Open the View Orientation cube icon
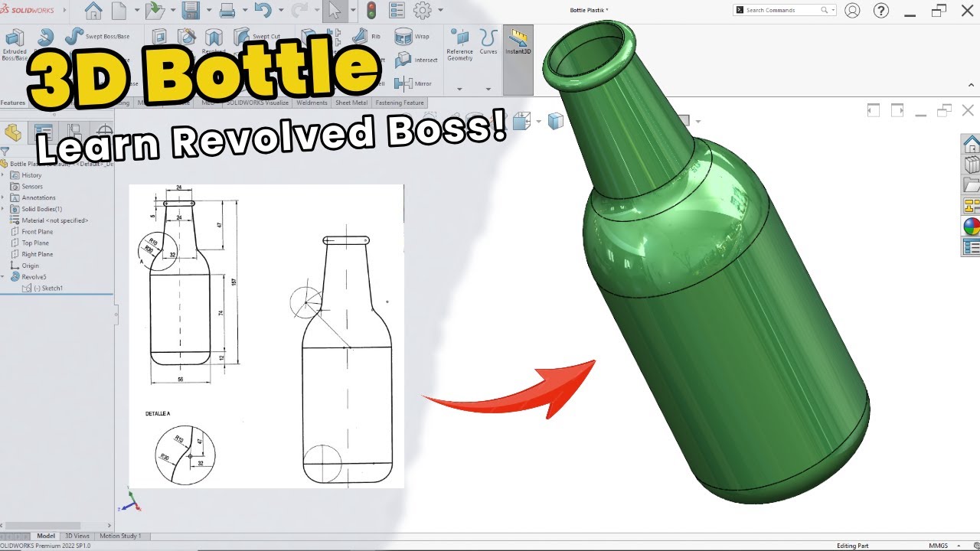Screen dimensions: 980x551 [x=521, y=121]
